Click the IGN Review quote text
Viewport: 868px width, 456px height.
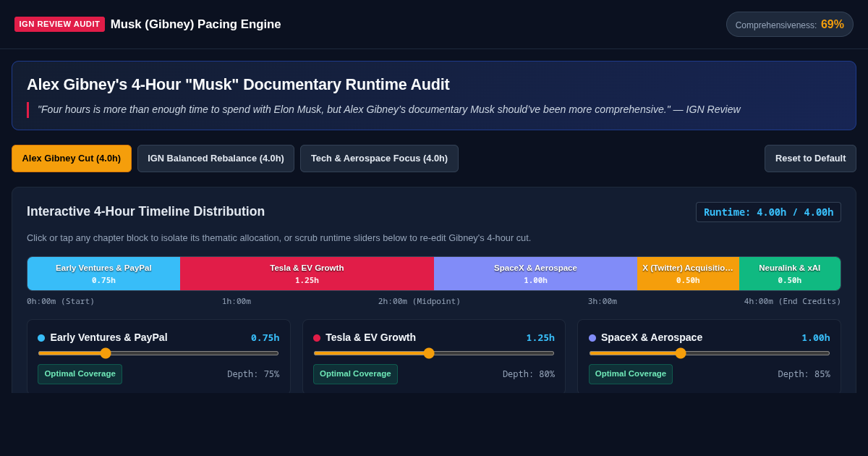[389, 109]
